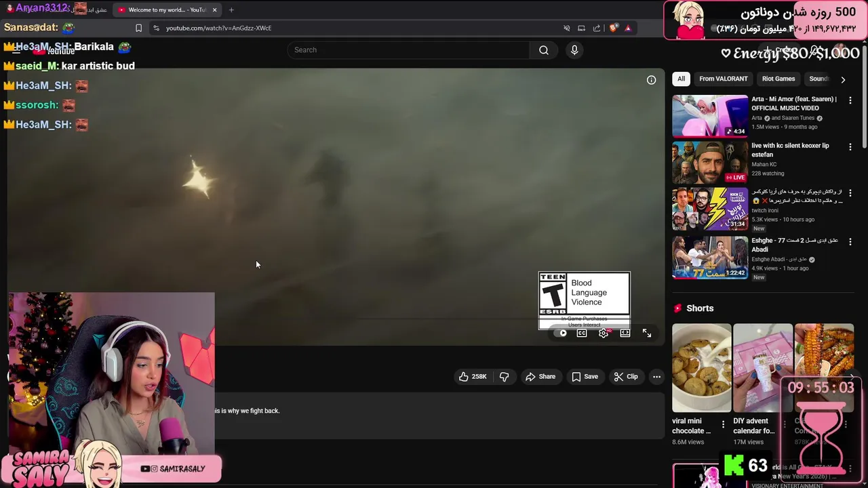Open options menu for Arta - Mi Amor
This screenshot has height=488, width=868.
tap(850, 100)
